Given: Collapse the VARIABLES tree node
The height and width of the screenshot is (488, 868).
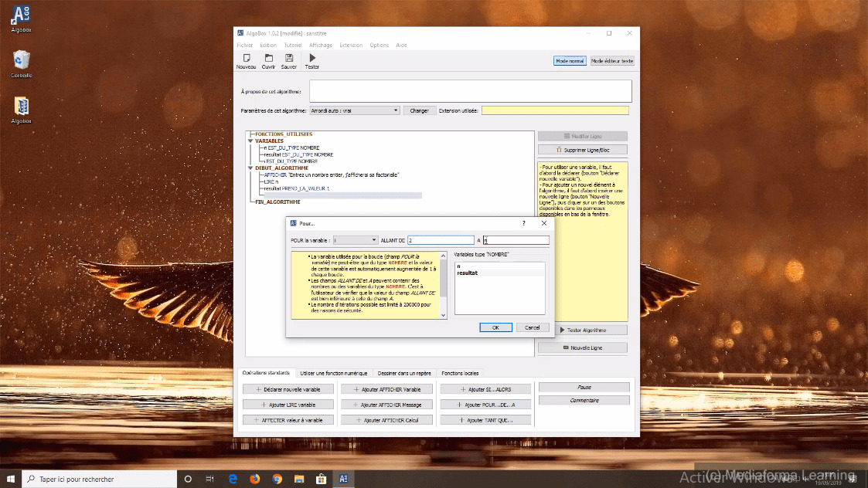Looking at the screenshot, I should (250, 141).
